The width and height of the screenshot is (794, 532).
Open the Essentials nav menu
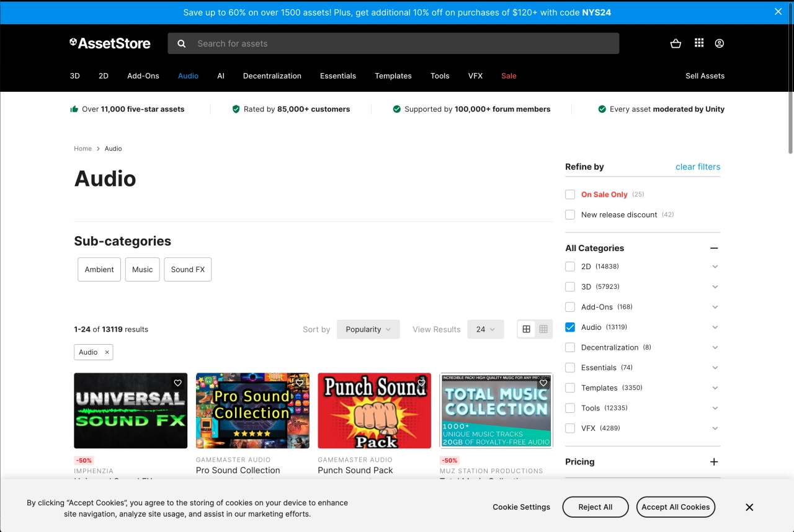(338, 76)
